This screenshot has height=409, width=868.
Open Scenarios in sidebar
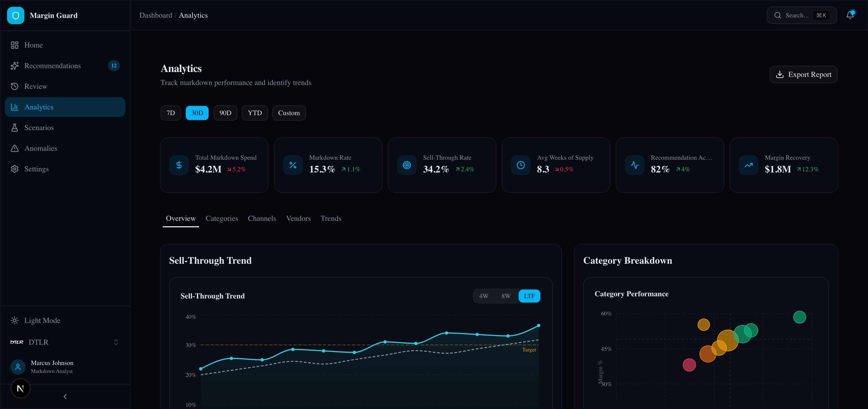pos(65,128)
